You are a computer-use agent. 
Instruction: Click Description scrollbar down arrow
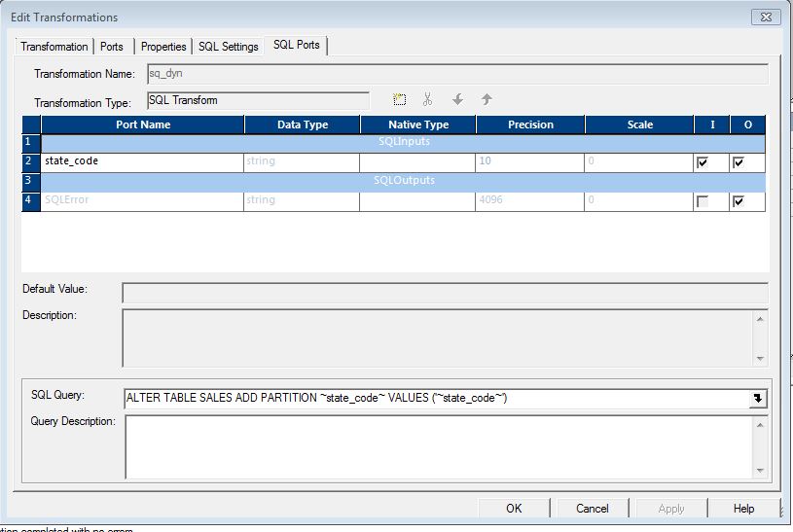tap(760, 359)
